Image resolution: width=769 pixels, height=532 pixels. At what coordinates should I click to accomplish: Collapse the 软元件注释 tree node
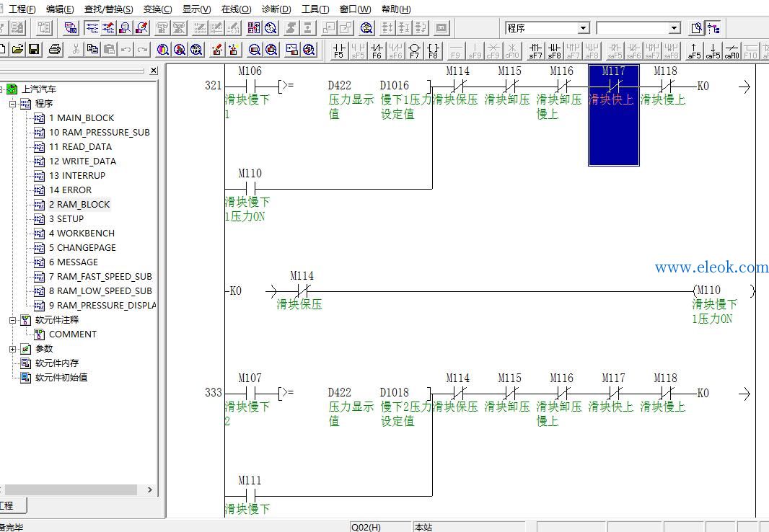click(x=12, y=320)
